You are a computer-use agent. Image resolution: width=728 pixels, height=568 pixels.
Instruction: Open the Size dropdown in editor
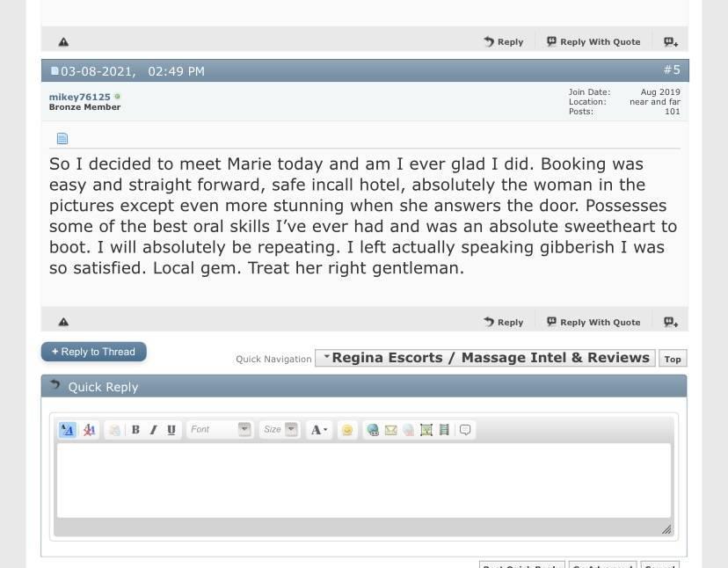coord(279,430)
